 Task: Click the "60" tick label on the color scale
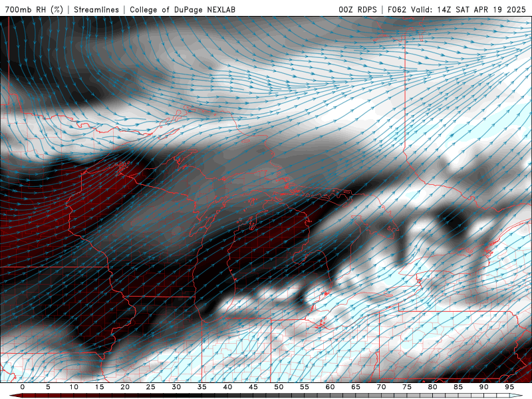point(330,387)
